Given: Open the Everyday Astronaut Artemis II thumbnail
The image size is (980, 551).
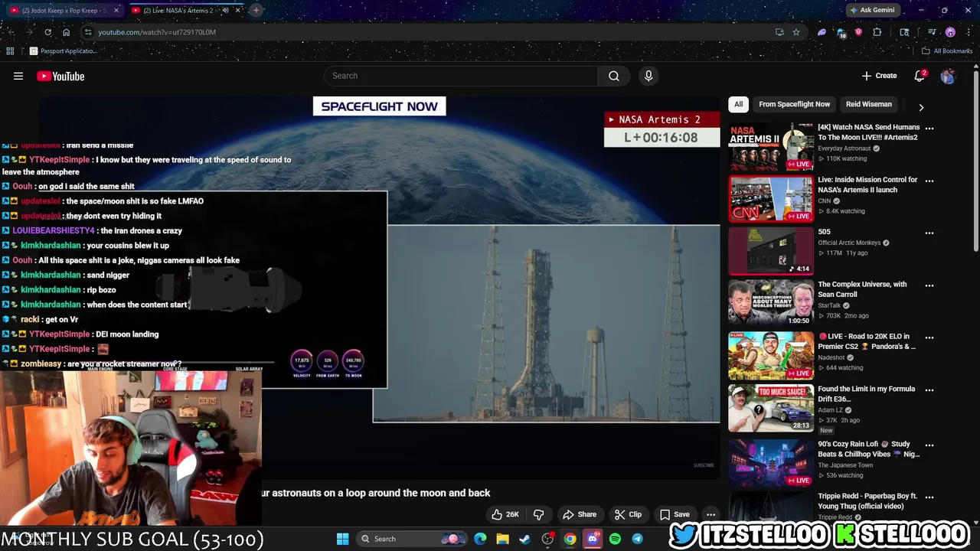Looking at the screenshot, I should coord(771,147).
